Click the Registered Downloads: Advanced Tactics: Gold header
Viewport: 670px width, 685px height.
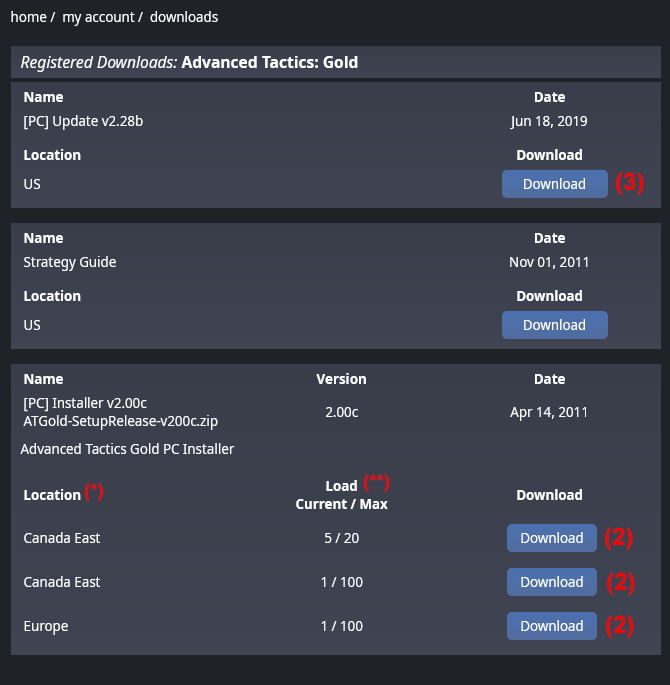click(189, 62)
